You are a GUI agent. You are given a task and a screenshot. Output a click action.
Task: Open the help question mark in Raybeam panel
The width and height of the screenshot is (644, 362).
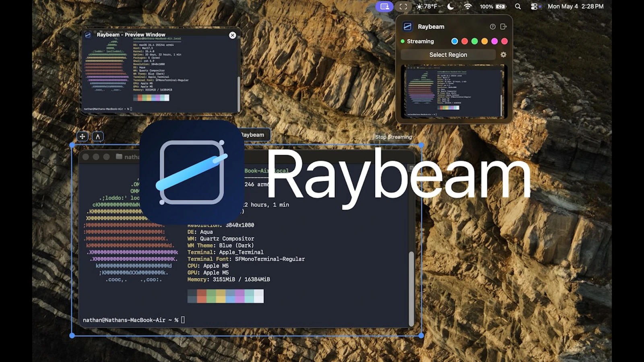pyautogui.click(x=493, y=27)
